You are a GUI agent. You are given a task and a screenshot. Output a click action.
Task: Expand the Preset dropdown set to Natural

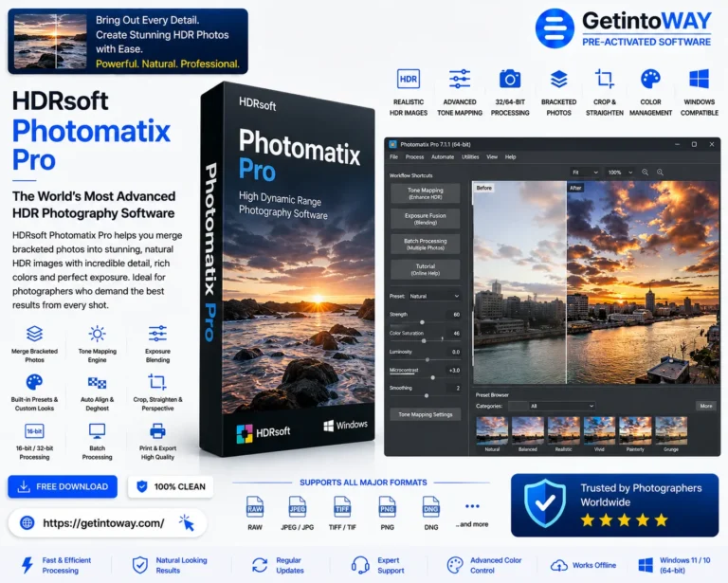(434, 296)
